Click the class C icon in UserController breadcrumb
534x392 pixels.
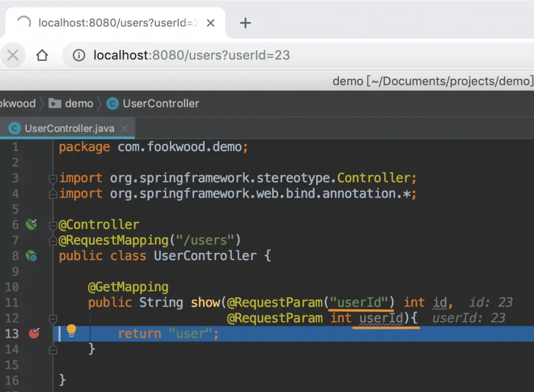coord(113,103)
